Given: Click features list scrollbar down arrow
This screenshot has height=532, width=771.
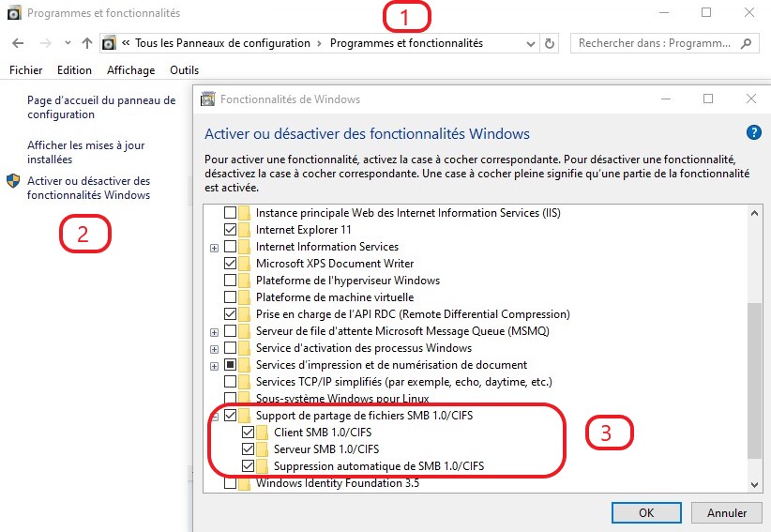Looking at the screenshot, I should [x=754, y=485].
